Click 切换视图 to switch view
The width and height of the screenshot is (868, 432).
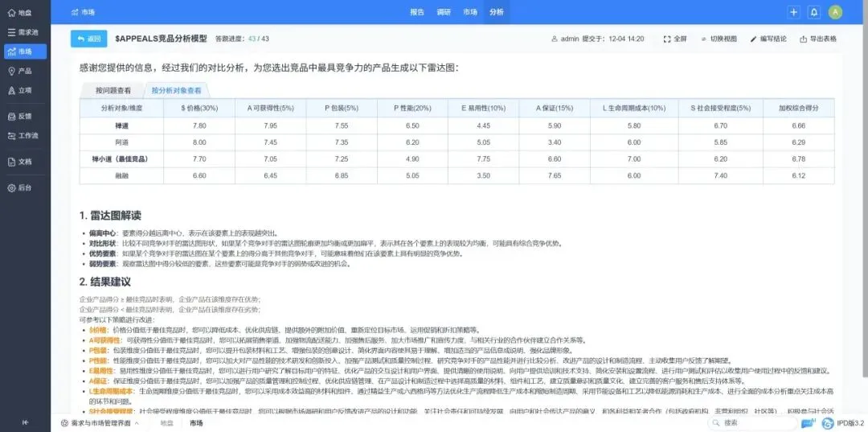pos(719,39)
